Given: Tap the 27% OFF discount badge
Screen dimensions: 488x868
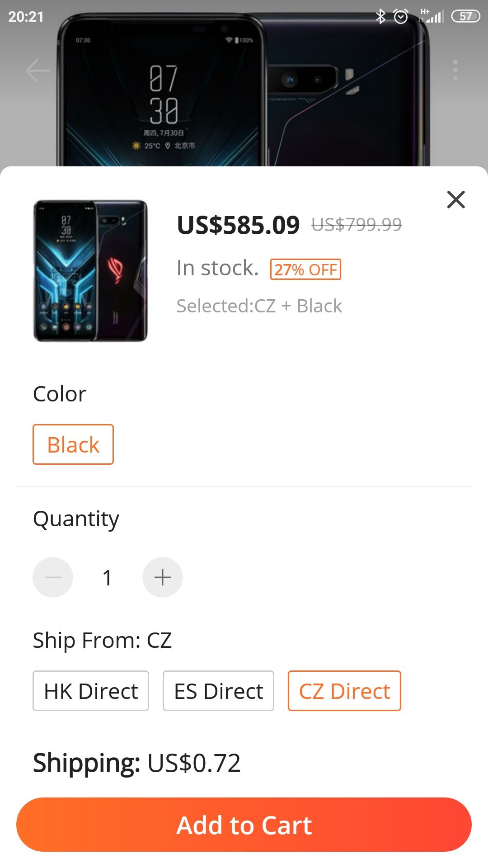Looking at the screenshot, I should (305, 269).
